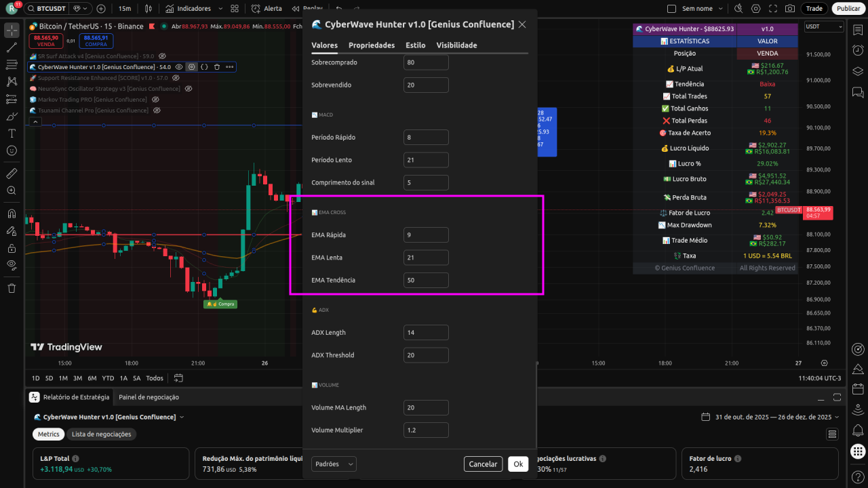The width and height of the screenshot is (868, 488).
Task: Open the USDT currency dropdown
Action: tap(824, 26)
